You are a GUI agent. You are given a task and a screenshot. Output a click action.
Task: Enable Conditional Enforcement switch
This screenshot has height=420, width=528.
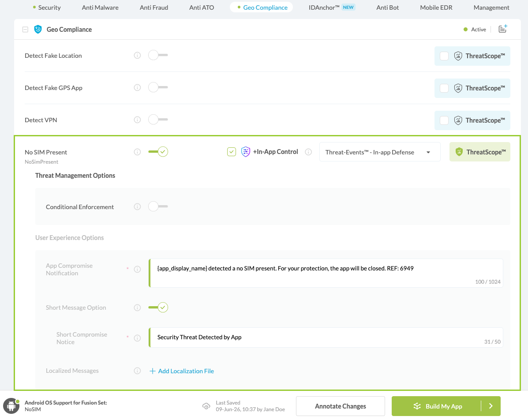(158, 206)
